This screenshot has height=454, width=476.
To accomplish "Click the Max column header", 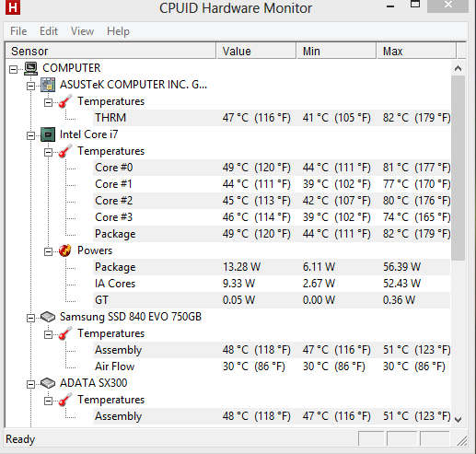I will tap(416, 51).
